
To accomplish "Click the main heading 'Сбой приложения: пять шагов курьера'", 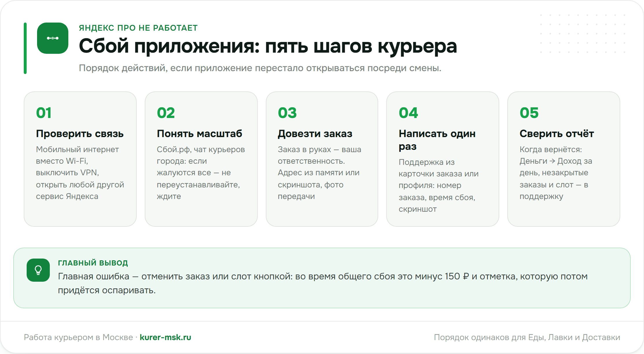I will pos(268,46).
